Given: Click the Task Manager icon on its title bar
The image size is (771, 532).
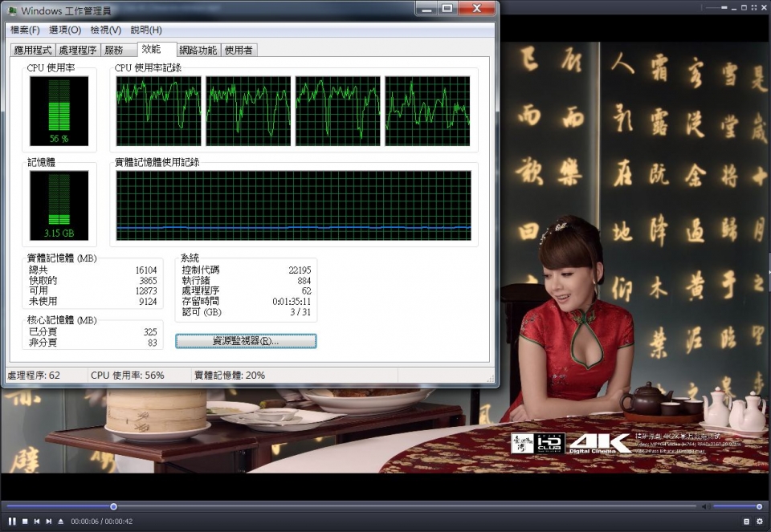Looking at the screenshot, I should [11, 10].
